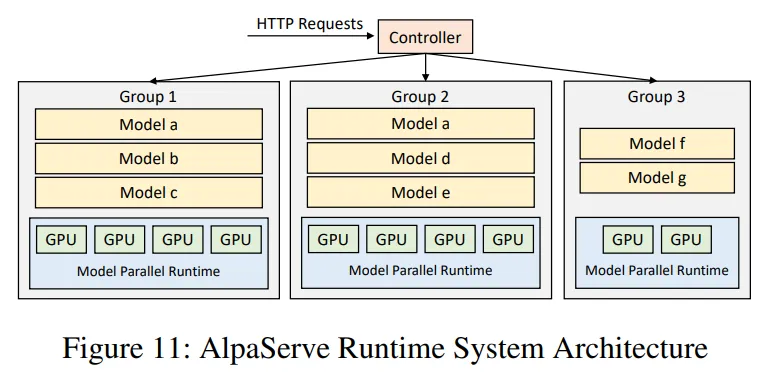Click the Controller box
This screenshot has width=777, height=375.
click(425, 37)
